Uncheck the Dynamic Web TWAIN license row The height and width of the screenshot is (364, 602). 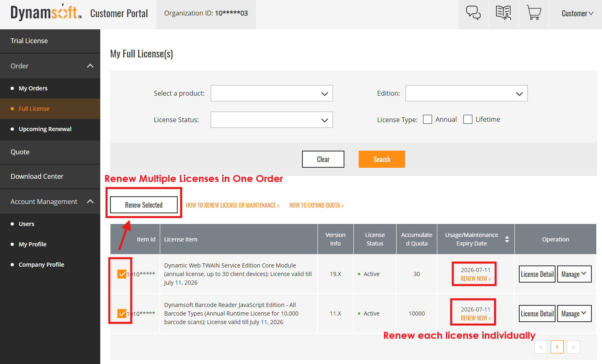[121, 274]
